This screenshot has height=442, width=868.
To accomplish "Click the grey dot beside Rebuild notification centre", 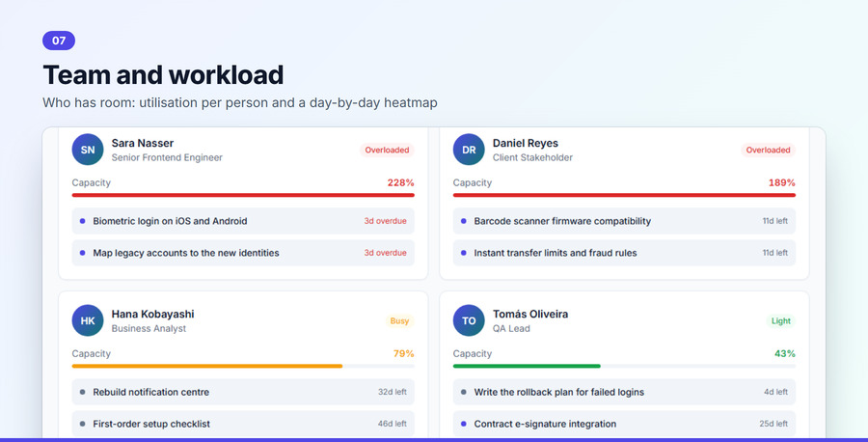I will coord(83,392).
